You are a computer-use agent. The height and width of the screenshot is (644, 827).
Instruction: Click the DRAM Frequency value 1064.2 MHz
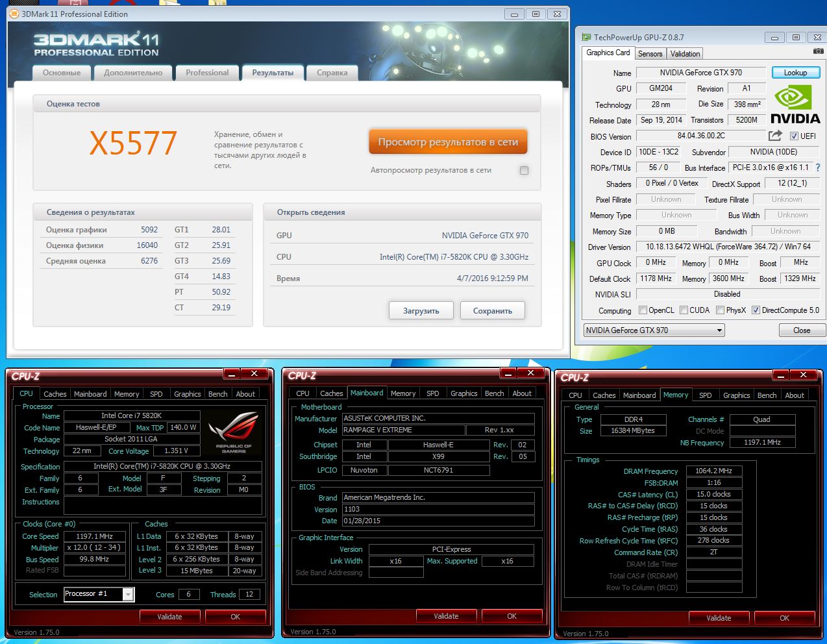[x=713, y=471]
